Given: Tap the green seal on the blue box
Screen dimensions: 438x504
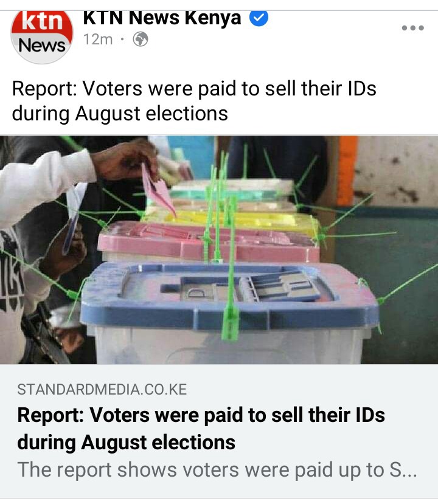Looking at the screenshot, I should [x=231, y=322].
